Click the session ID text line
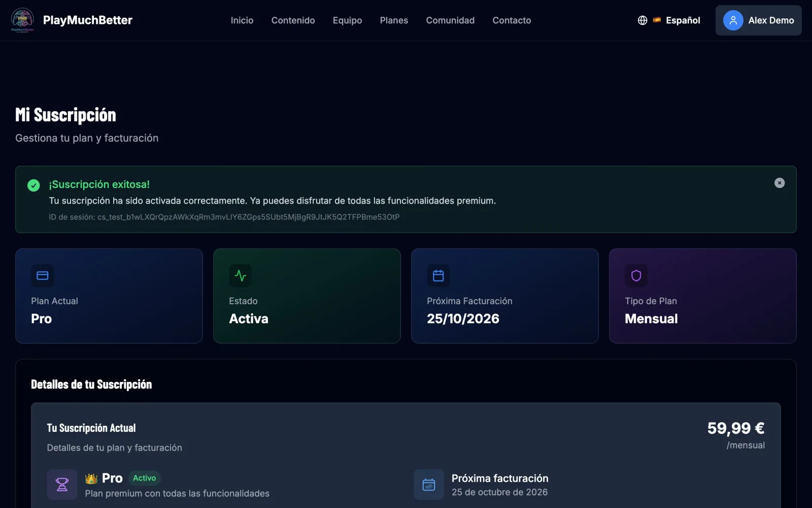This screenshot has height=508, width=812. pos(224,217)
